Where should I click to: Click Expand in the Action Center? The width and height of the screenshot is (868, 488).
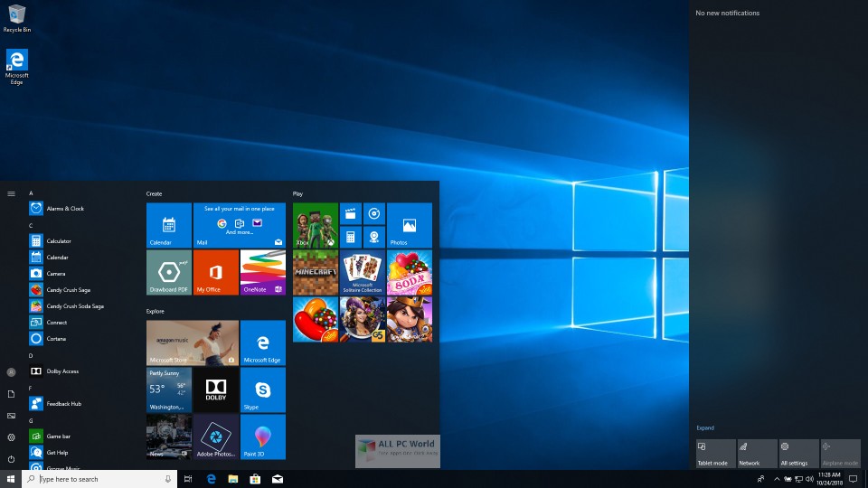[705, 427]
